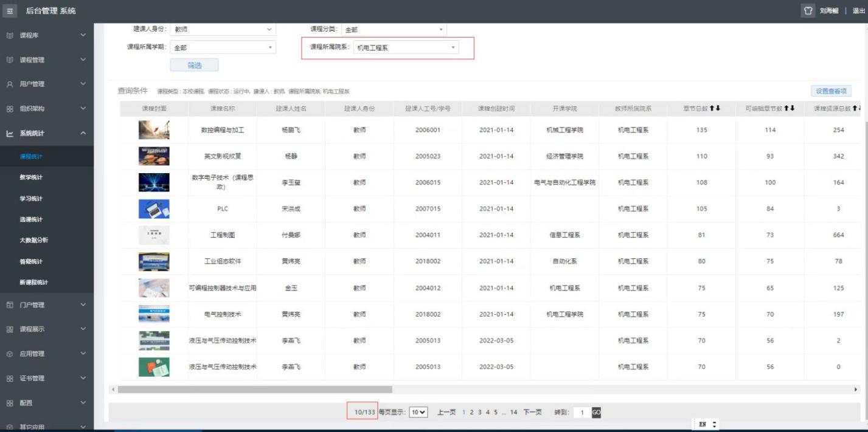Viewport: 868px width, 432px height.
Task: Open cover image of 工业组态软件
Action: pos(154,261)
